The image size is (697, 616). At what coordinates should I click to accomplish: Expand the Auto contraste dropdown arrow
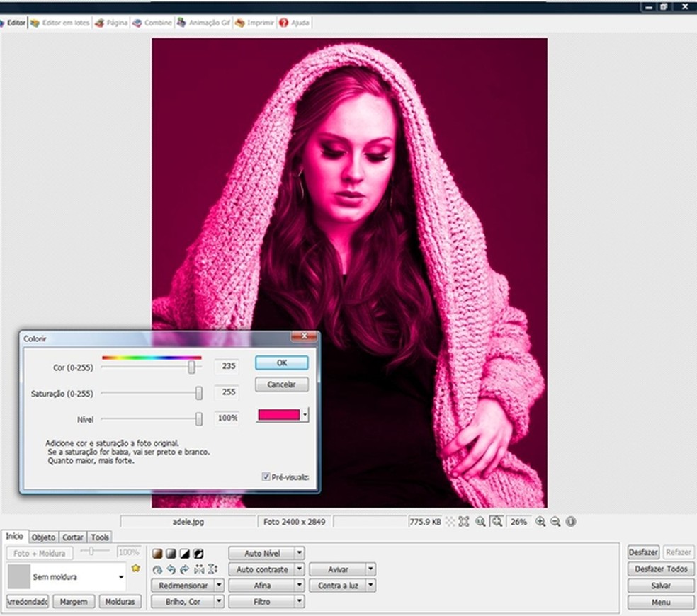300,569
